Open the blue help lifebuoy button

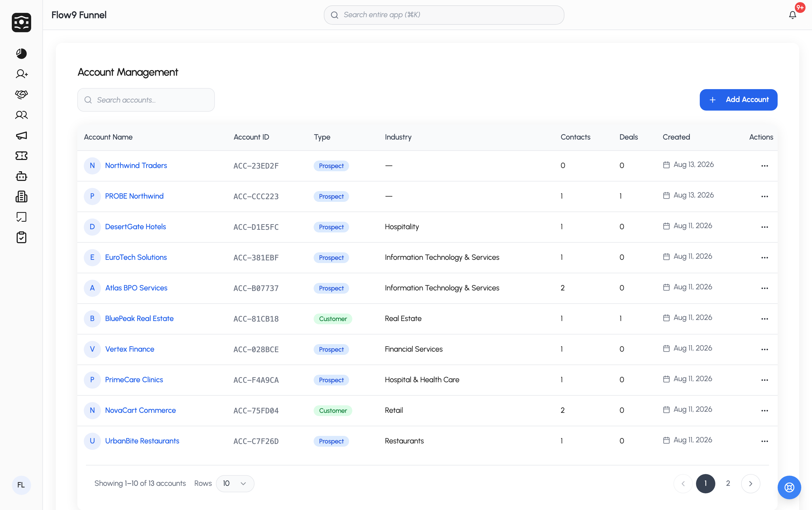(789, 487)
